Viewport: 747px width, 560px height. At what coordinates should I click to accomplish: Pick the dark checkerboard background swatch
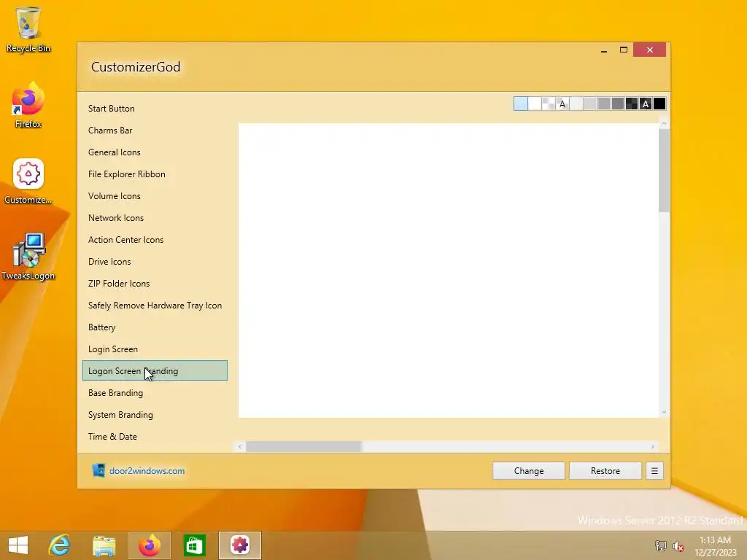pyautogui.click(x=632, y=104)
